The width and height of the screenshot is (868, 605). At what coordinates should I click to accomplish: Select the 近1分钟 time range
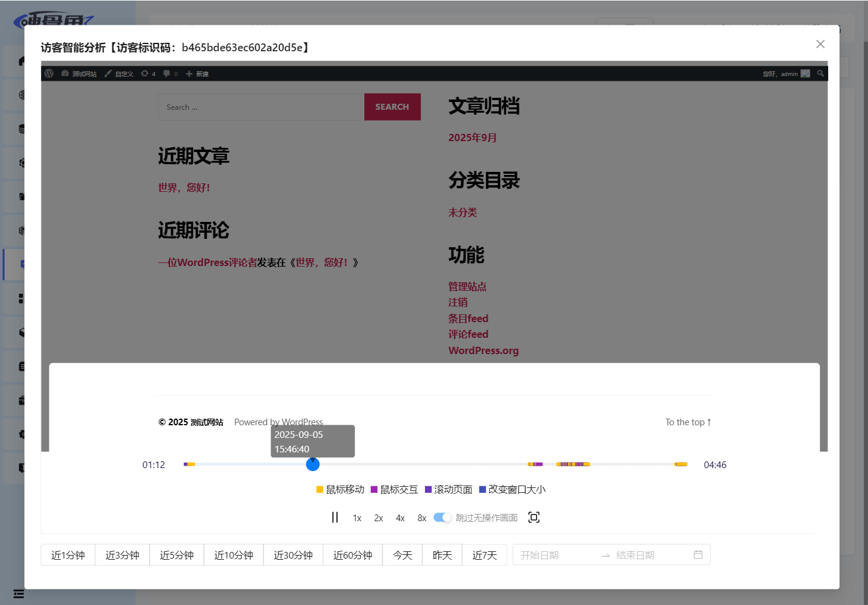pos(68,555)
